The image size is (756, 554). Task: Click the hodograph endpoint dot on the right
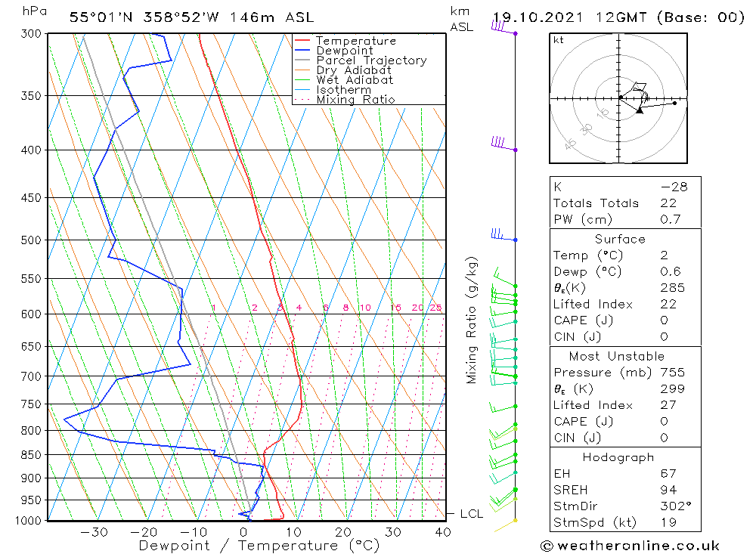click(674, 103)
